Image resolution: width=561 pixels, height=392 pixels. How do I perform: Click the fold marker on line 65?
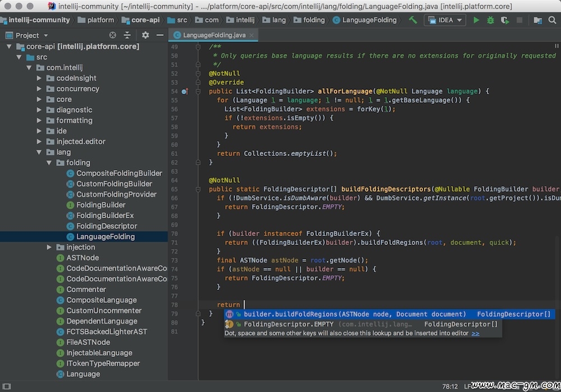tap(198, 189)
